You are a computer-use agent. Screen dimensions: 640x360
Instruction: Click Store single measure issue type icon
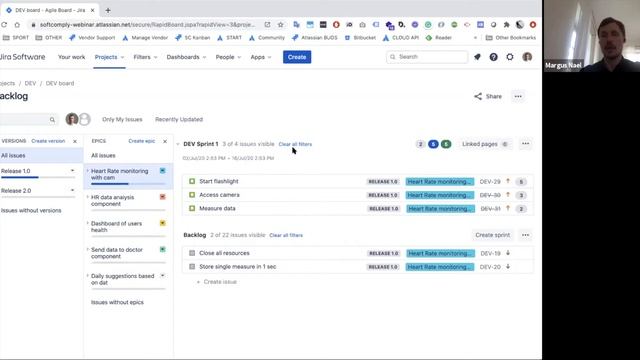pyautogui.click(x=192, y=267)
